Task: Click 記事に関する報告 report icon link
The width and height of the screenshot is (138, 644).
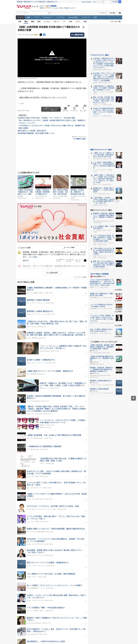Action: tap(23, 111)
